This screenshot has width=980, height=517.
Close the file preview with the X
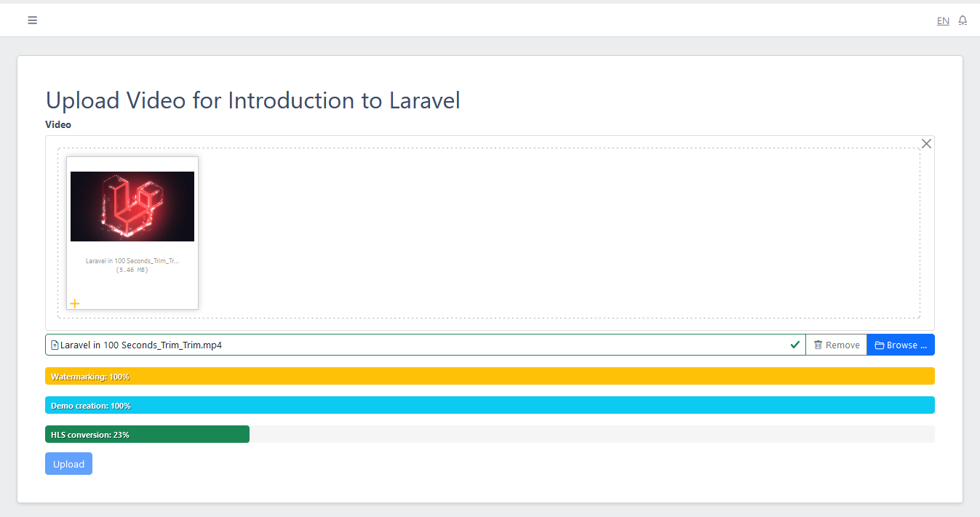[926, 143]
